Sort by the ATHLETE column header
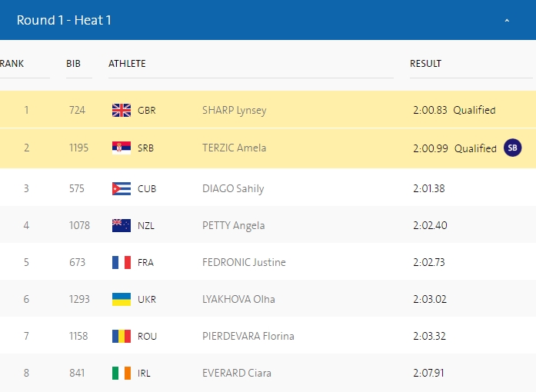Screen dimensions: 536x392 coord(127,64)
